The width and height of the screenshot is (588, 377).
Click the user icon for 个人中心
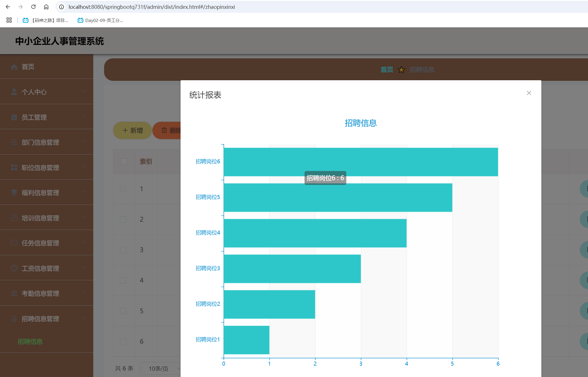click(14, 92)
